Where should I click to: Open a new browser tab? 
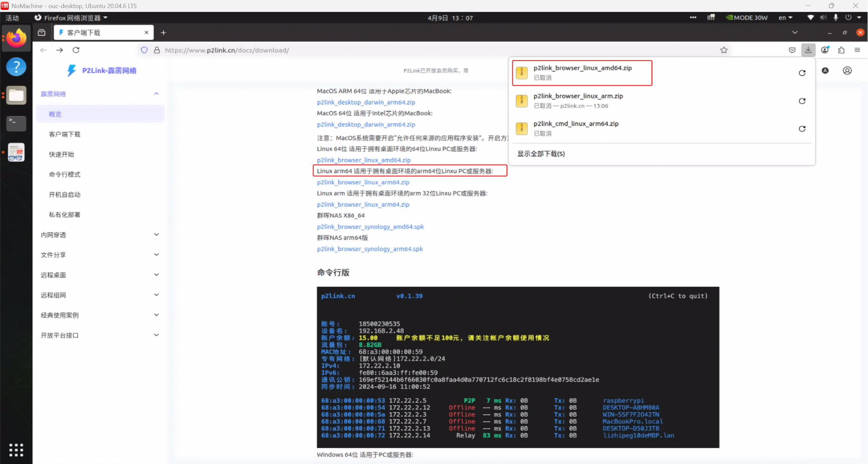coord(163,33)
